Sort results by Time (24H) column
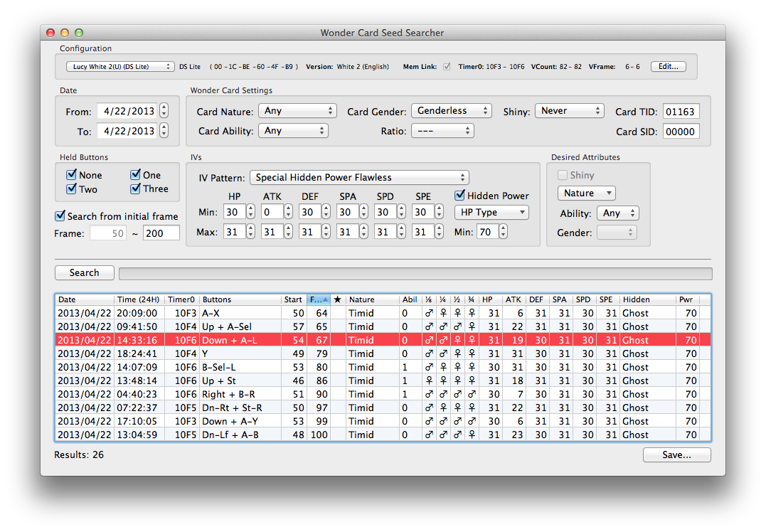 click(139, 299)
